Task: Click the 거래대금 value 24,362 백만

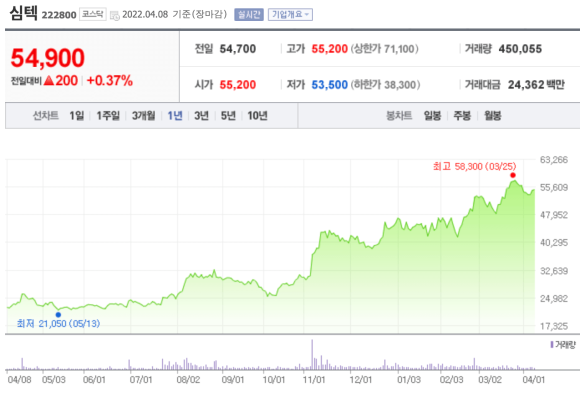Action: pos(536,85)
